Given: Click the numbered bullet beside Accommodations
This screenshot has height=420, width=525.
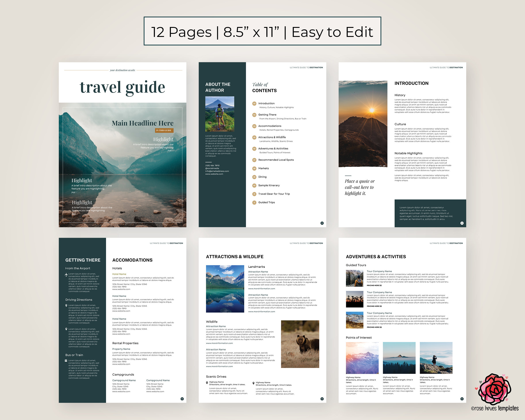Looking at the screenshot, I should pyautogui.click(x=254, y=126).
